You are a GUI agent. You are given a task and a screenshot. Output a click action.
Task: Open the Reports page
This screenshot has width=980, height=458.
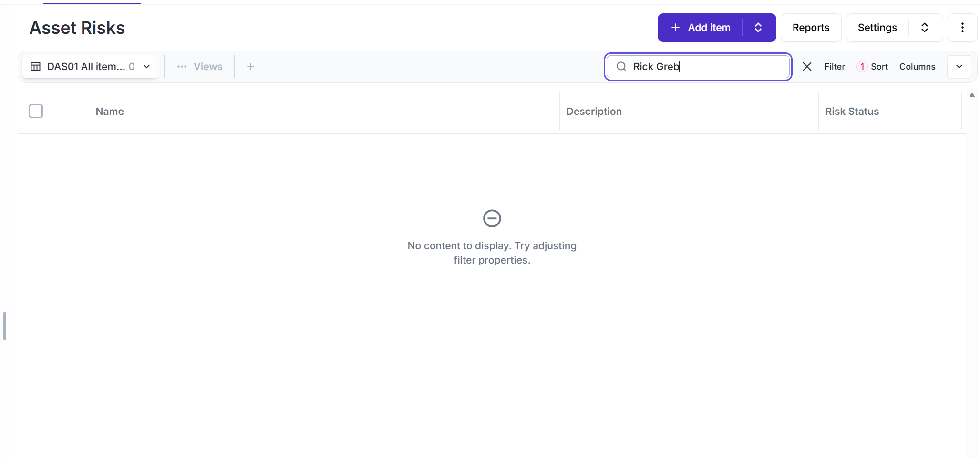pos(811,28)
